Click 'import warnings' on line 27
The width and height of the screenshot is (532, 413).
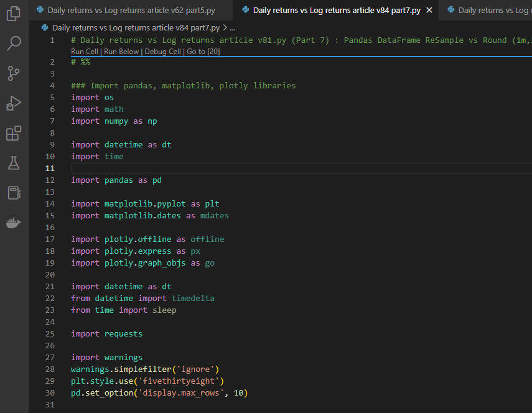[x=107, y=357]
